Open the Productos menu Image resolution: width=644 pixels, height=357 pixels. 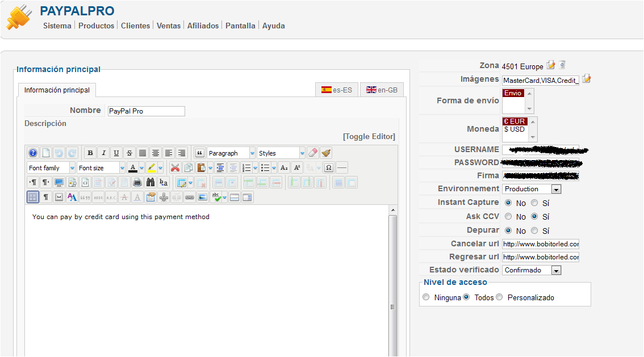[96, 26]
